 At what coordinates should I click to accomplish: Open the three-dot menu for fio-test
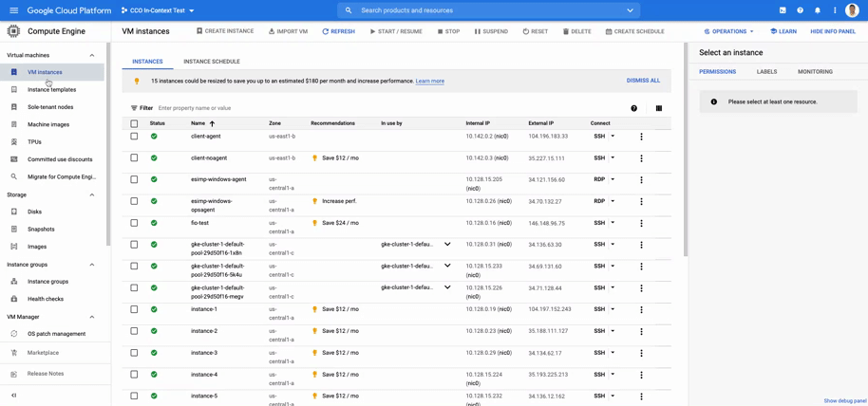(641, 224)
